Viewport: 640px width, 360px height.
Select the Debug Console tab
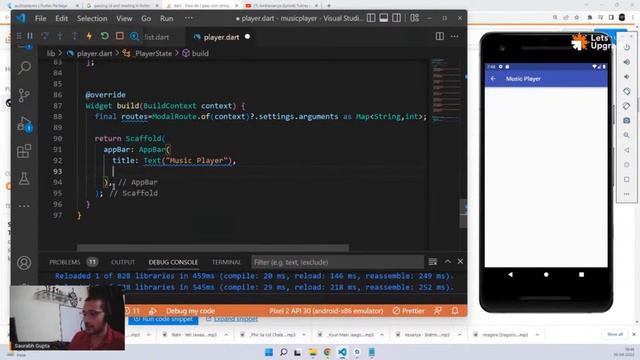(173, 262)
